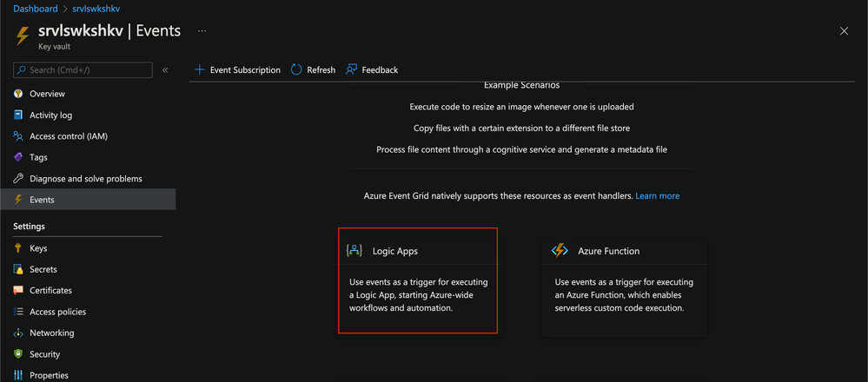
Task: Select Events in the sidebar
Action: point(88,200)
